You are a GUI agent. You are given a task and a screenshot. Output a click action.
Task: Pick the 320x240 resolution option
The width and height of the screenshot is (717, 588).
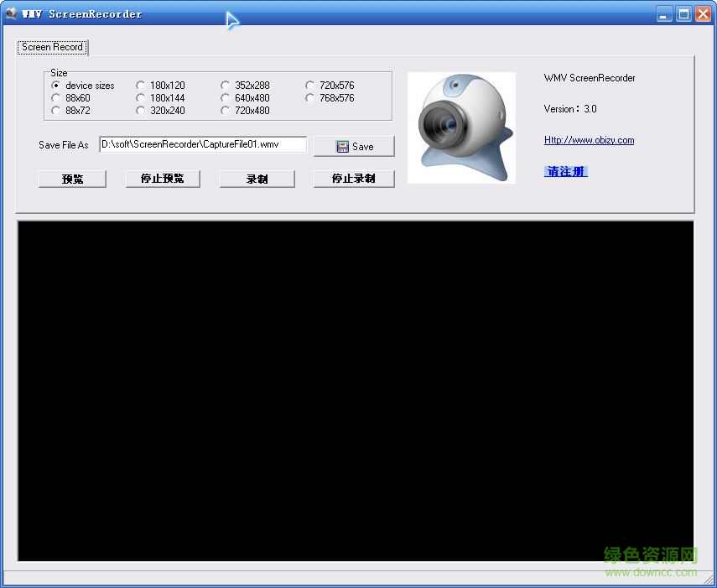click(x=141, y=111)
